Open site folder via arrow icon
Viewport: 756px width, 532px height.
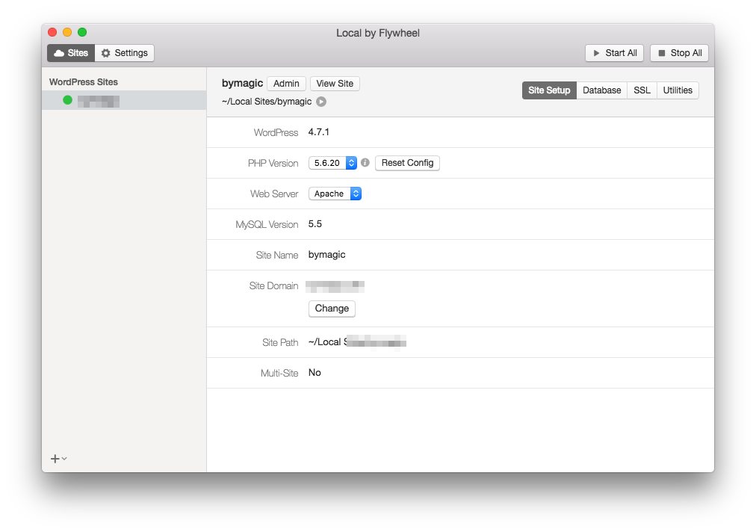[321, 102]
